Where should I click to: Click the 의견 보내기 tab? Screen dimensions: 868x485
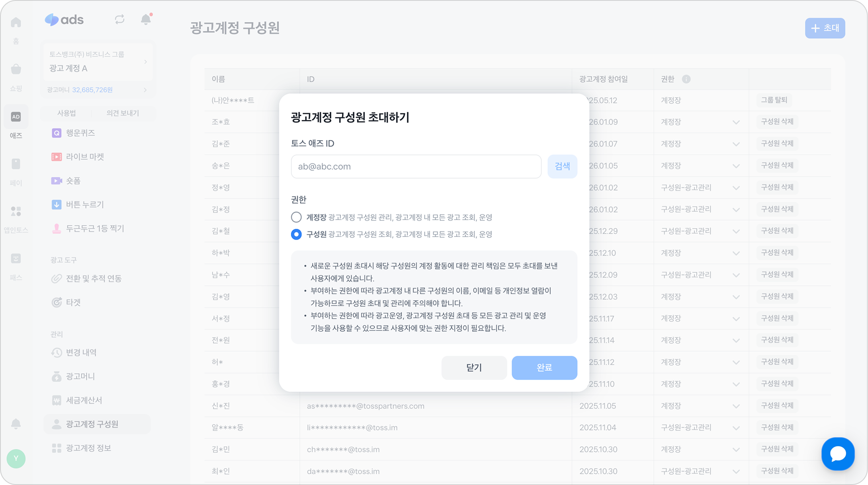[123, 113]
